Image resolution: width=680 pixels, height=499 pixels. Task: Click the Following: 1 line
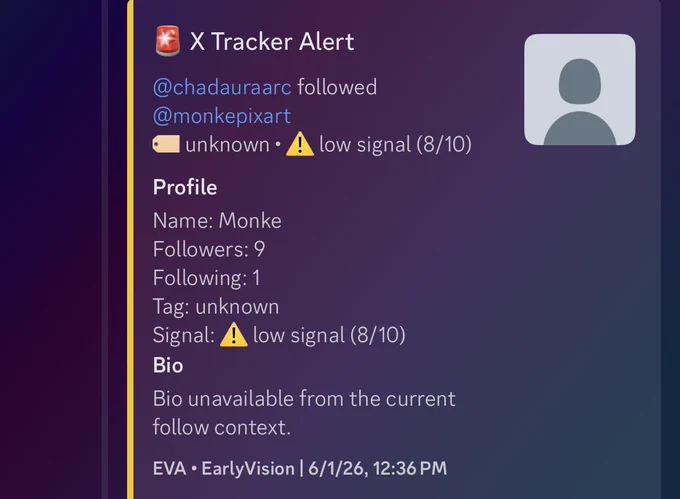point(206,278)
